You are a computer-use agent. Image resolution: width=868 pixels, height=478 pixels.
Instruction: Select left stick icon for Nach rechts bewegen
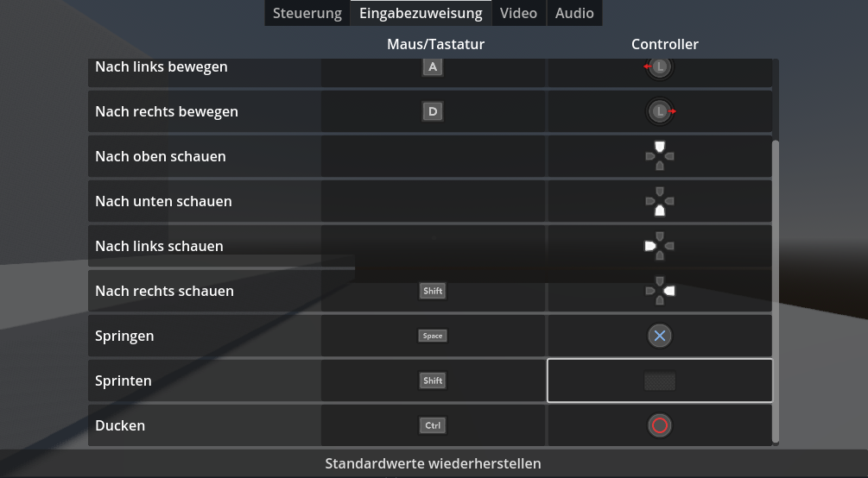(x=660, y=111)
